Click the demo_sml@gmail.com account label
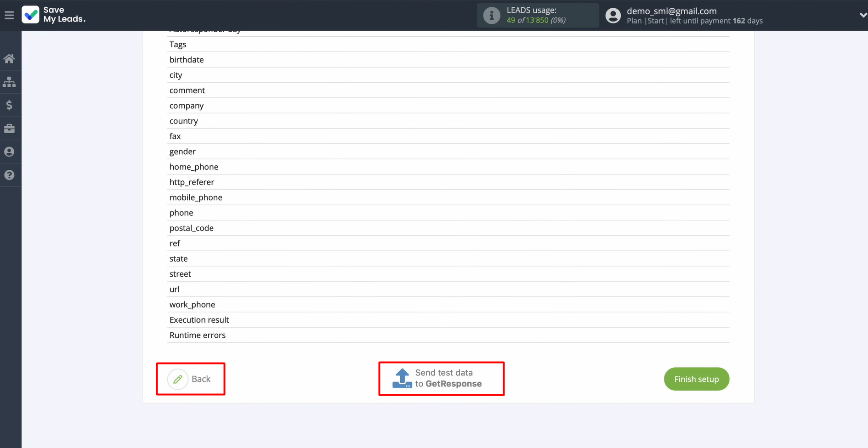 click(x=671, y=11)
